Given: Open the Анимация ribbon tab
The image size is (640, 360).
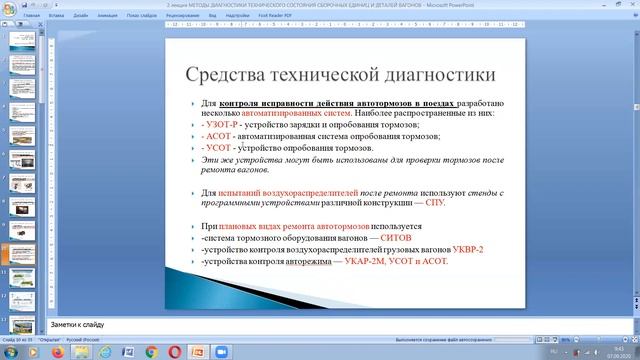Looking at the screenshot, I should 107,16.
